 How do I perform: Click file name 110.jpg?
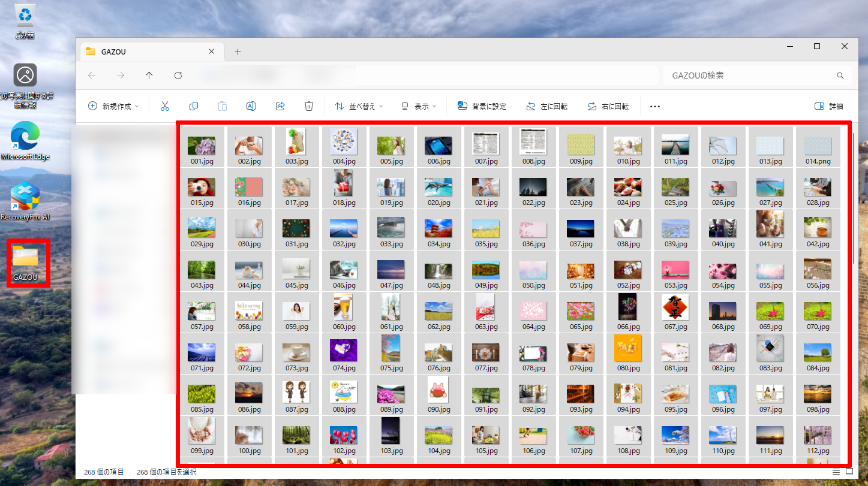pos(723,451)
